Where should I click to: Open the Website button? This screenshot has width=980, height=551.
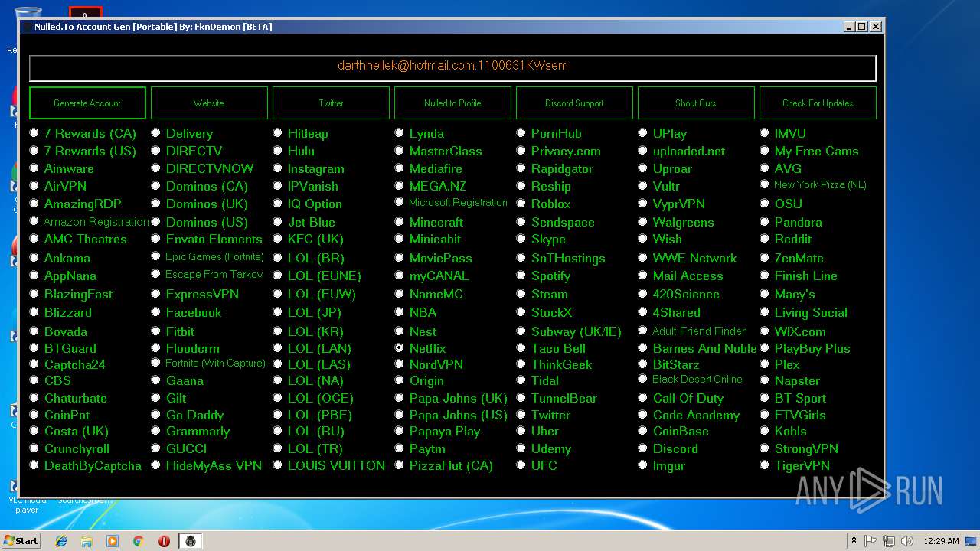209,103
